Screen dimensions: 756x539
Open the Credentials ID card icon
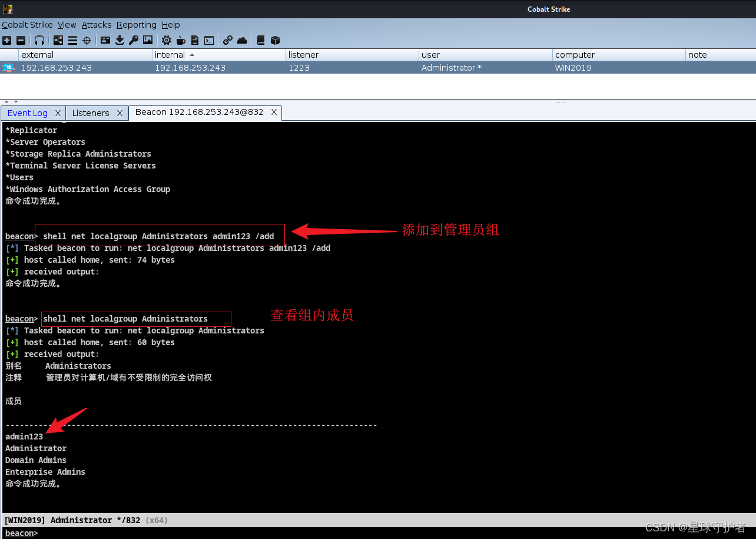click(105, 40)
